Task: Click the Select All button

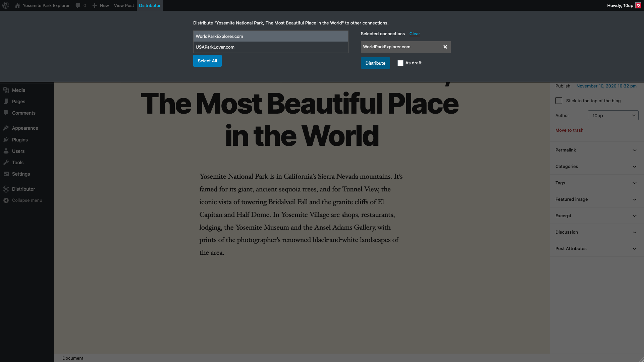Action: [x=207, y=61]
